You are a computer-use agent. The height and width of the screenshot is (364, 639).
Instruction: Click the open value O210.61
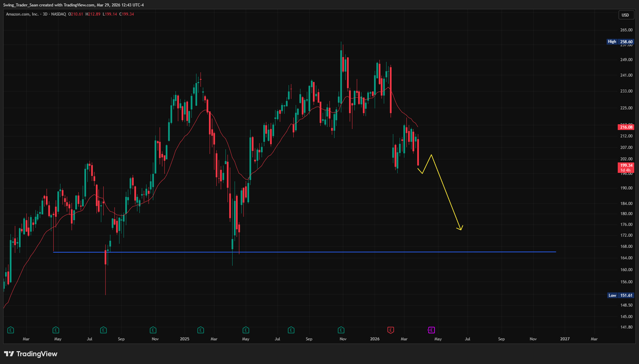coord(76,14)
